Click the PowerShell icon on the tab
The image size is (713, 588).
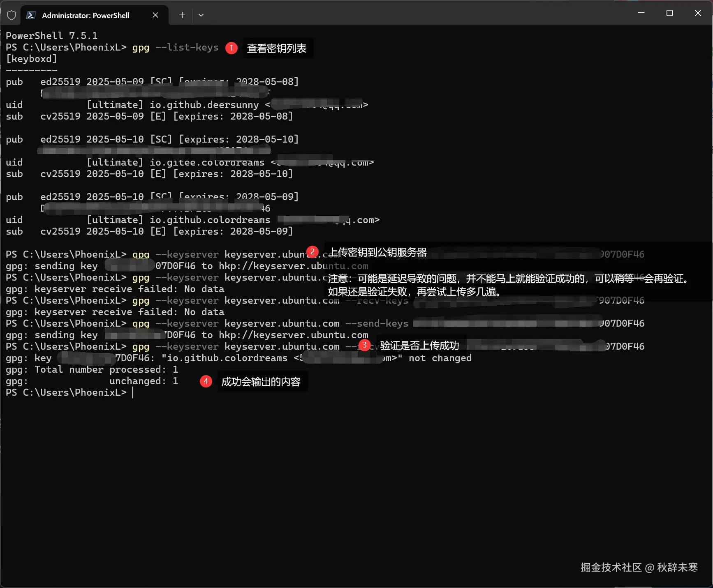coord(31,15)
